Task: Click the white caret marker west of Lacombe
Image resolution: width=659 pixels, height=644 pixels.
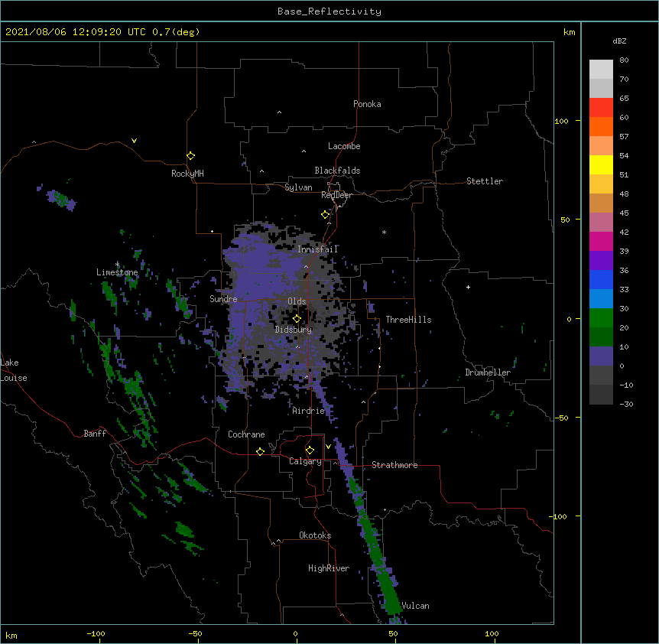Action: pyautogui.click(x=304, y=151)
